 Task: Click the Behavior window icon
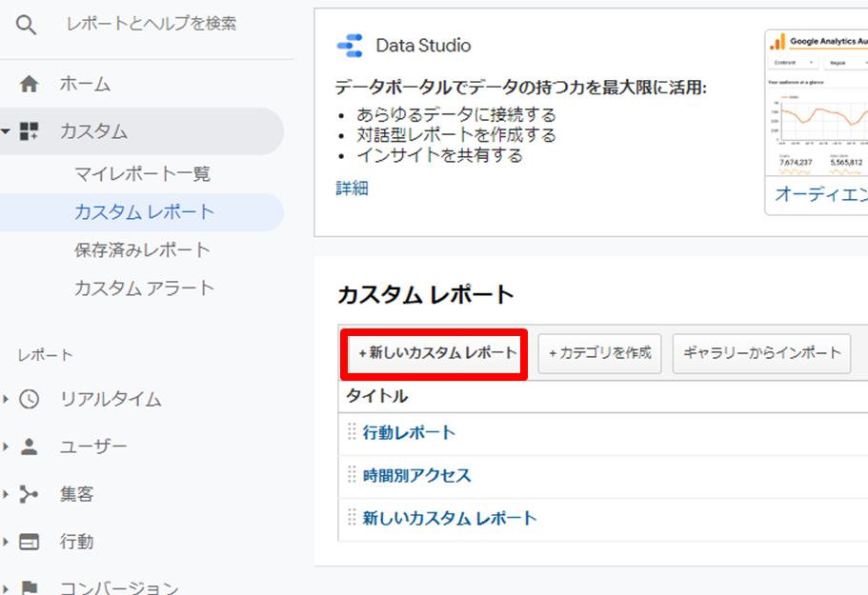[x=30, y=542]
